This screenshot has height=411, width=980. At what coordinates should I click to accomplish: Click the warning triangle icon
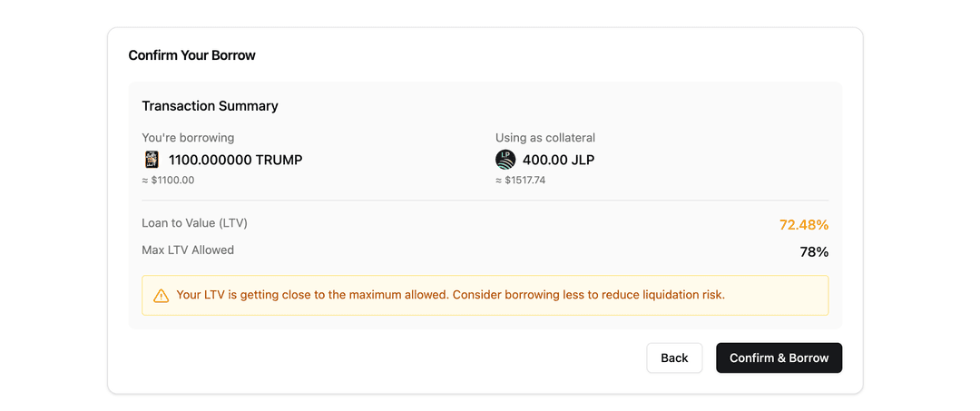click(162, 296)
